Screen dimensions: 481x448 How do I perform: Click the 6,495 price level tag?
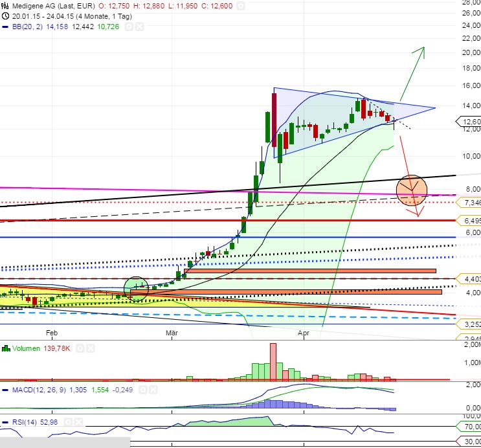469,221
